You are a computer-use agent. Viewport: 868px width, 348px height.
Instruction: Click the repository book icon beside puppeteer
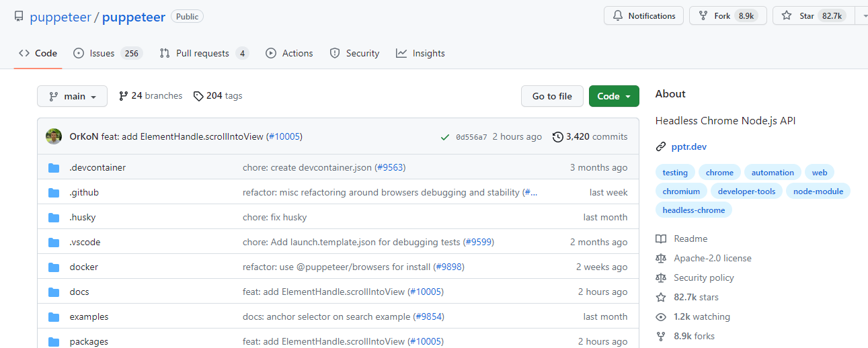19,17
